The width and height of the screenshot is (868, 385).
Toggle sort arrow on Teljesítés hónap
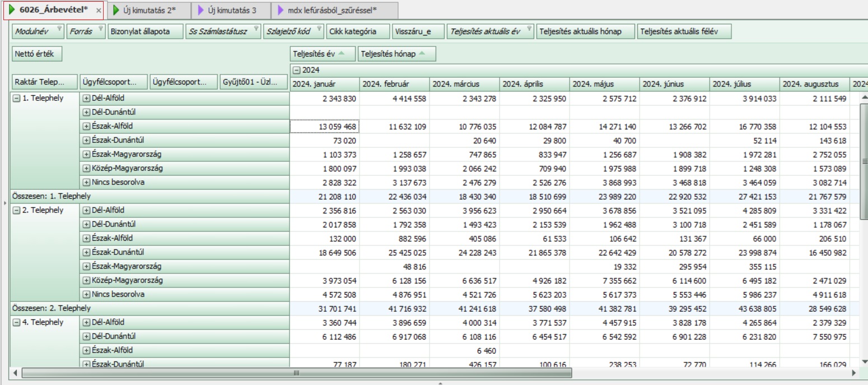click(422, 54)
